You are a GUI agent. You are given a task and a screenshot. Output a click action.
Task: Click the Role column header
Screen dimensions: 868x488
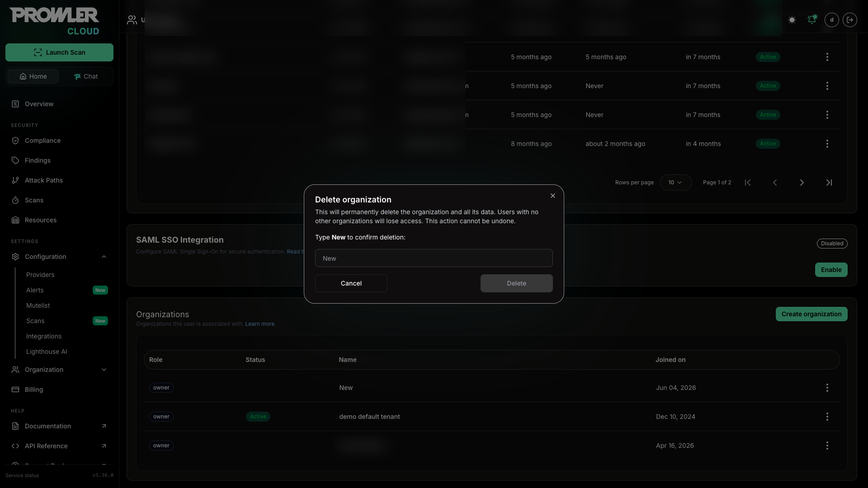(156, 360)
